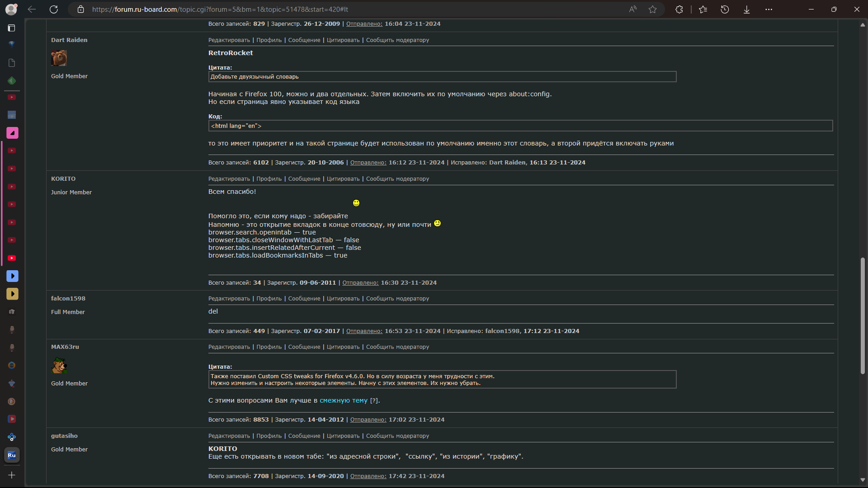This screenshot has height=488, width=868.
Task: Click the page vertical scrollbar thumb
Action: 863,315
